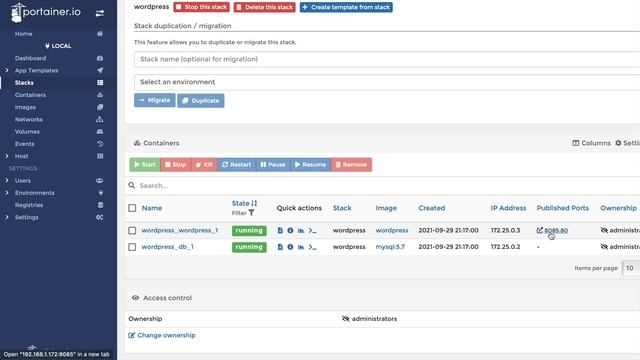Go to Volumes in the sidebar
The image size is (640, 360).
point(27,132)
